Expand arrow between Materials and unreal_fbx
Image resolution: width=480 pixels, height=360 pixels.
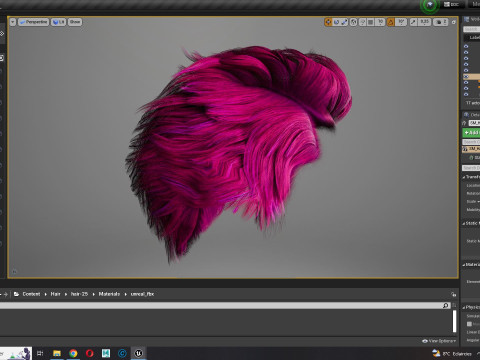tap(126, 294)
